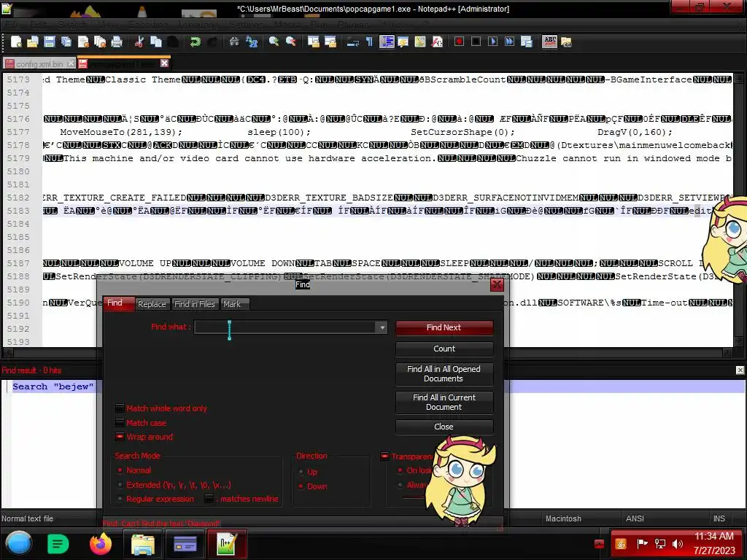747x560 pixels.
Task: Select the Regular expression radio button
Action: pyautogui.click(x=120, y=499)
